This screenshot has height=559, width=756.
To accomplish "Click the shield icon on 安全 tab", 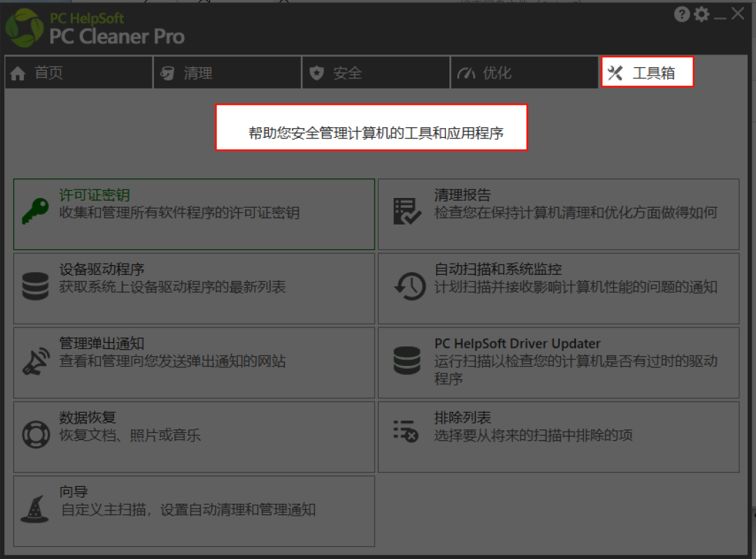I will pos(316,73).
